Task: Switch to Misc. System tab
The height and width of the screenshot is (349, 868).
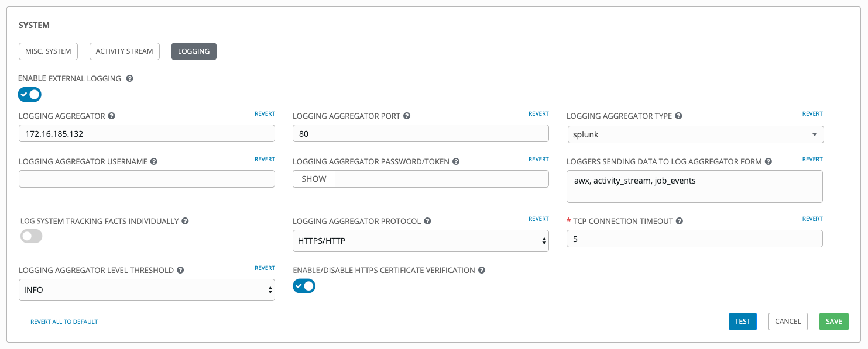Action: click(x=48, y=51)
